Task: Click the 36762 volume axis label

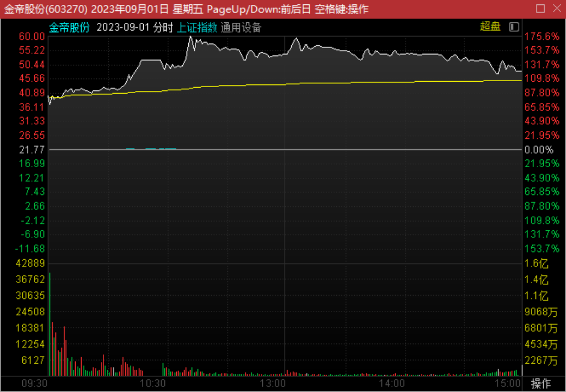Action: tap(30, 279)
